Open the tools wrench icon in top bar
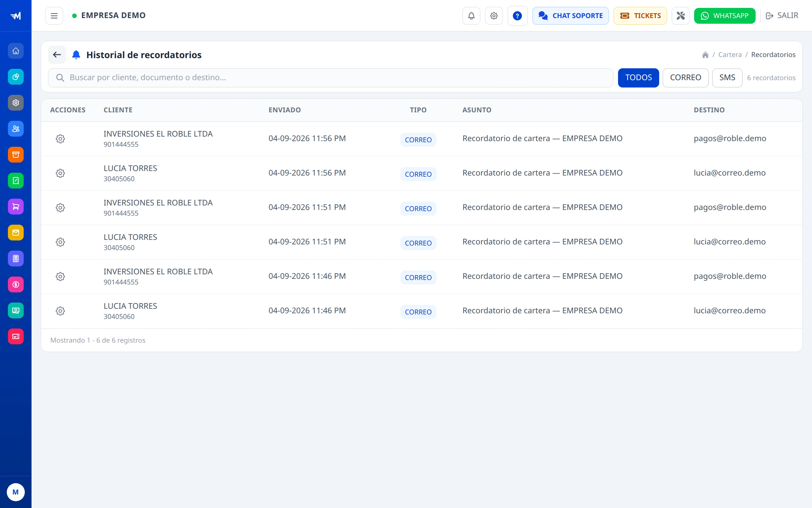Image resolution: width=812 pixels, height=508 pixels. pos(680,16)
